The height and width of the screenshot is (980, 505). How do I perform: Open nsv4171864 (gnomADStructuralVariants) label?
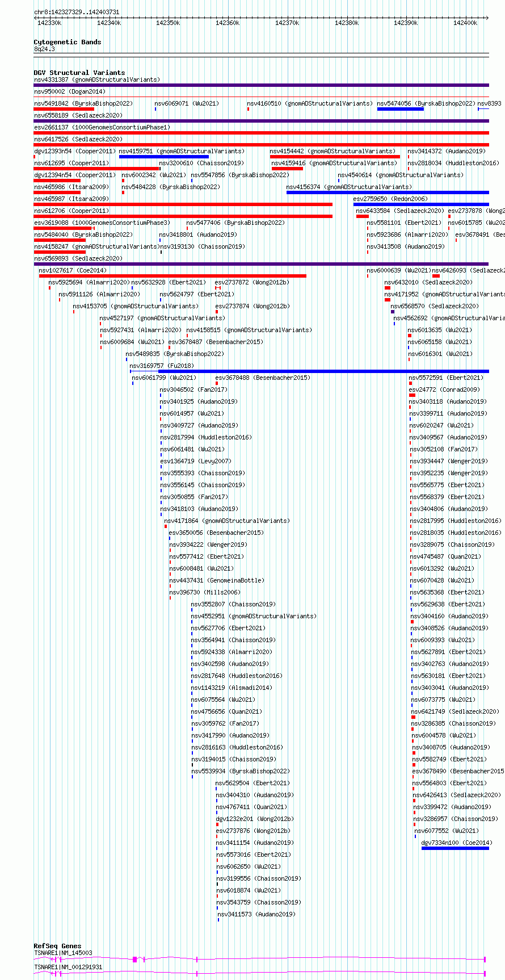227,521
